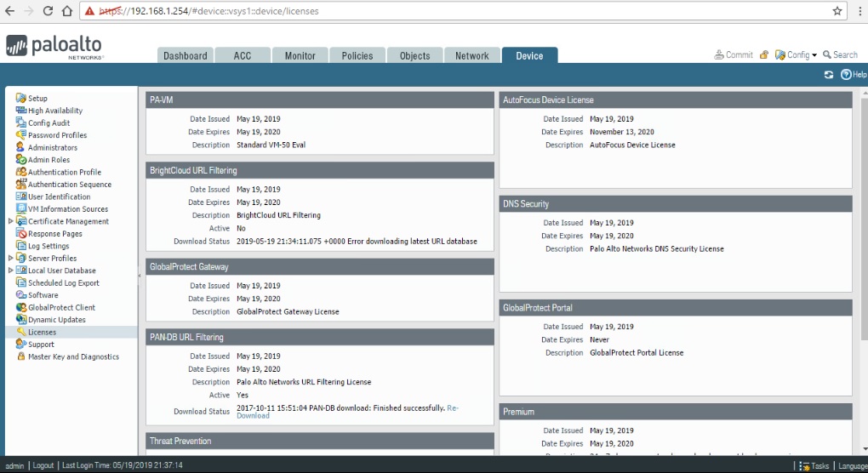Select Licenses in the sidebar

click(x=42, y=333)
